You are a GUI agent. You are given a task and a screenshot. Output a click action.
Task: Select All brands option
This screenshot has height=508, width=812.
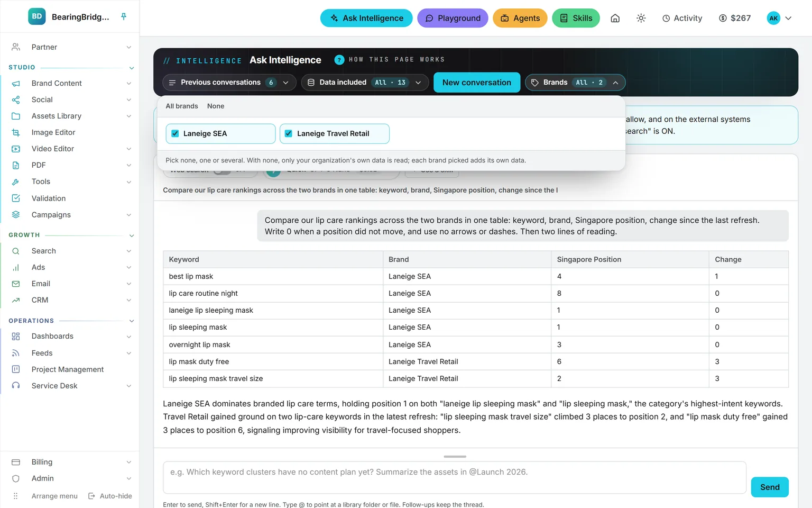[x=182, y=106]
